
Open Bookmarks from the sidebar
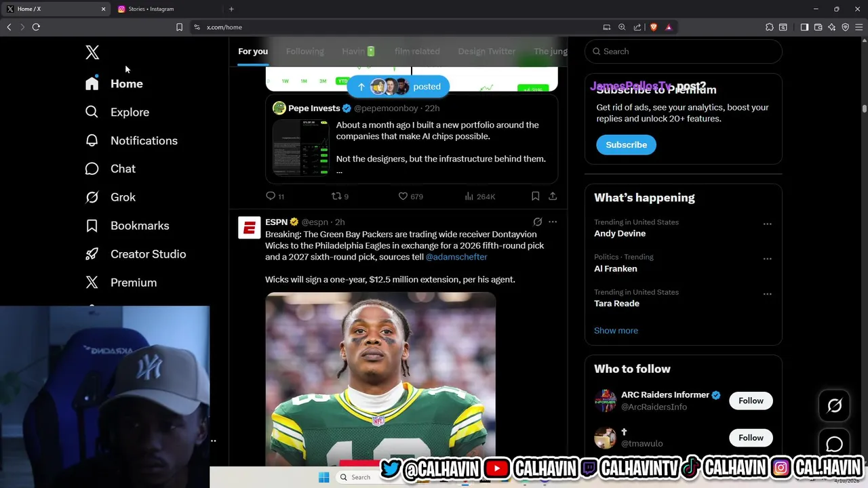click(127, 226)
